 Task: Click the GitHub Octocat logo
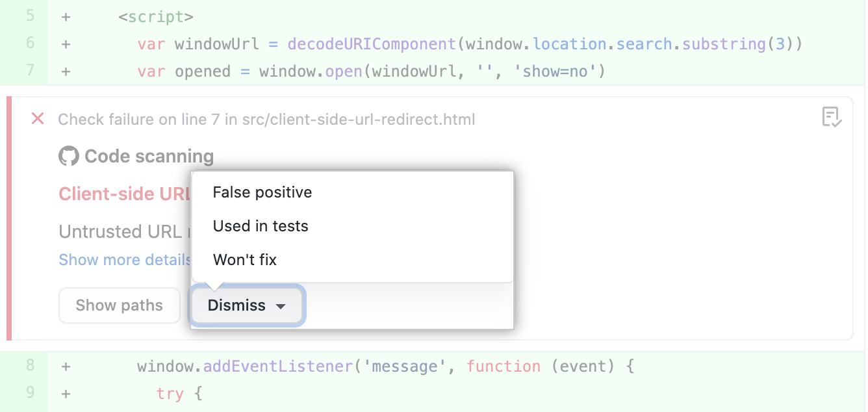(x=70, y=155)
